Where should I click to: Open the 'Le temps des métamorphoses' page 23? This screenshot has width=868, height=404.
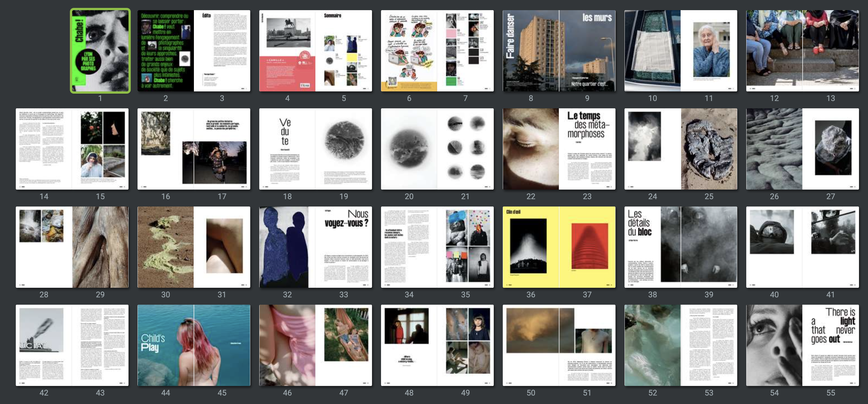coord(587,149)
